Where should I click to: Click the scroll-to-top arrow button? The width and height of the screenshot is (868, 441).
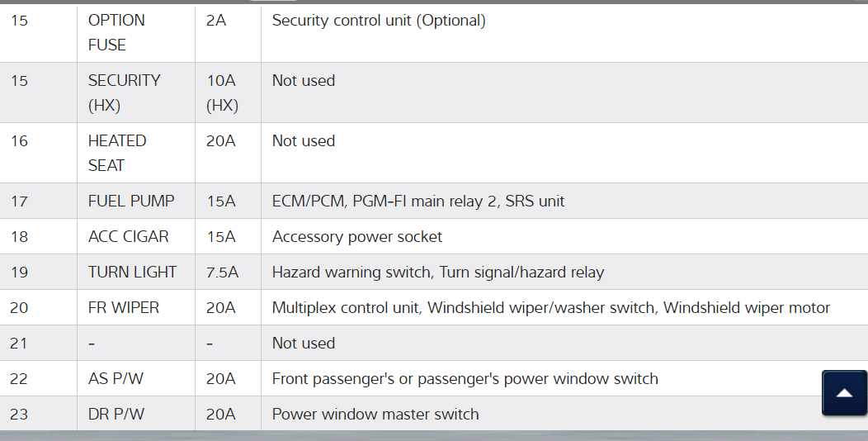click(844, 393)
